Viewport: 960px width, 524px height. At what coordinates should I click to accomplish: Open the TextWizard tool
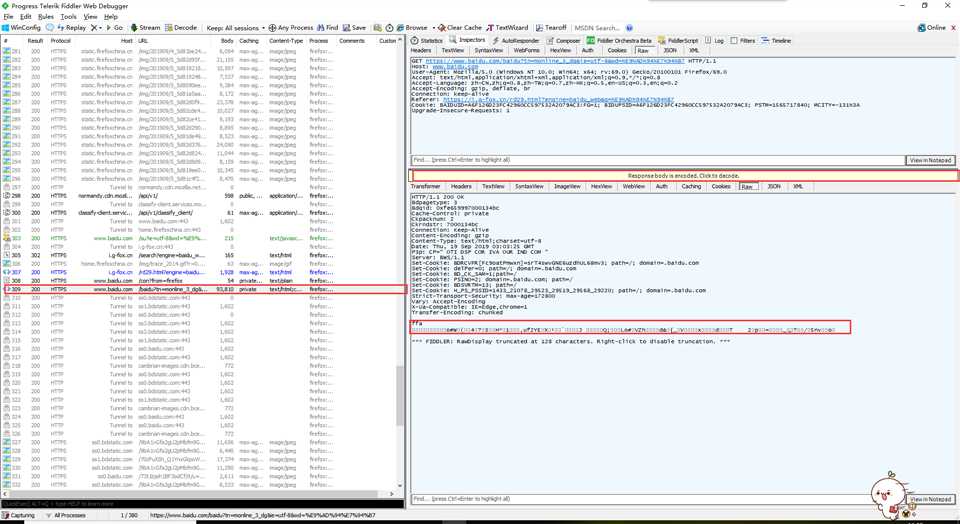[508, 28]
